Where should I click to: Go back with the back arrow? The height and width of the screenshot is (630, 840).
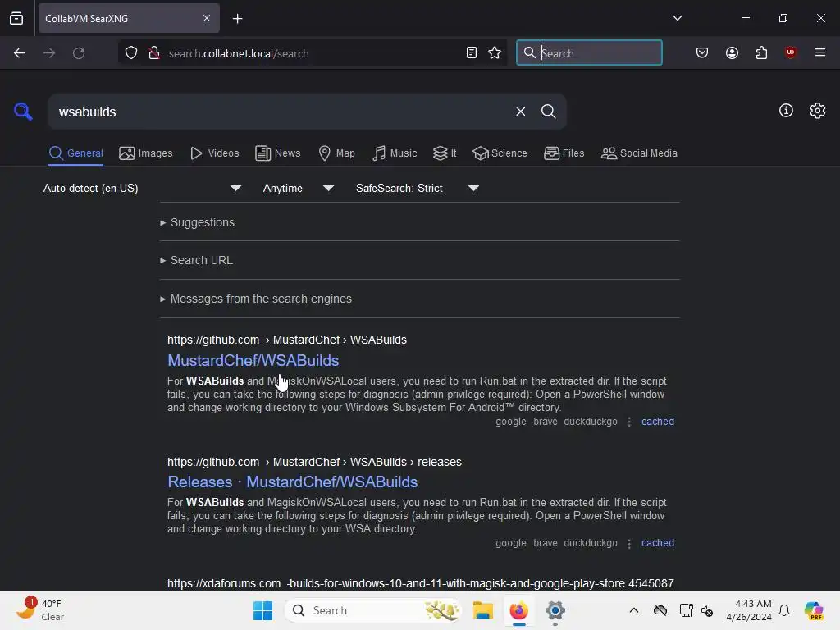pyautogui.click(x=20, y=53)
